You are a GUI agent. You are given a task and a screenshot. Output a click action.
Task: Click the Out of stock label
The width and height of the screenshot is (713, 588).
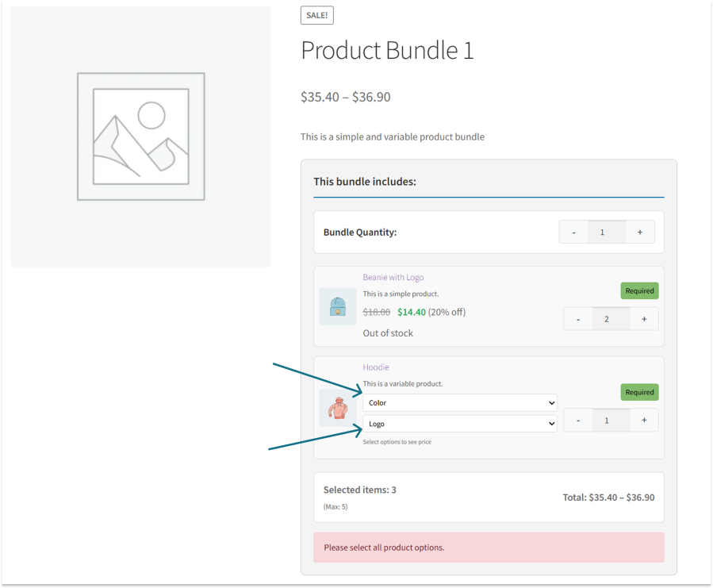point(388,332)
